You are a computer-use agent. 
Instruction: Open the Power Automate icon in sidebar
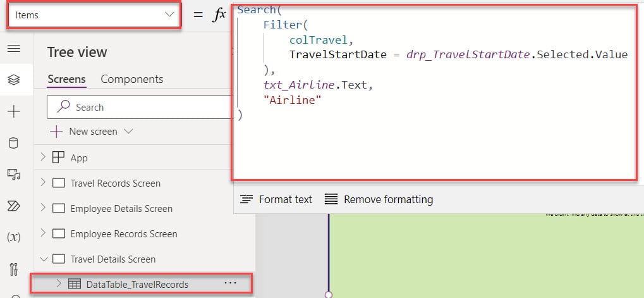coord(14,206)
